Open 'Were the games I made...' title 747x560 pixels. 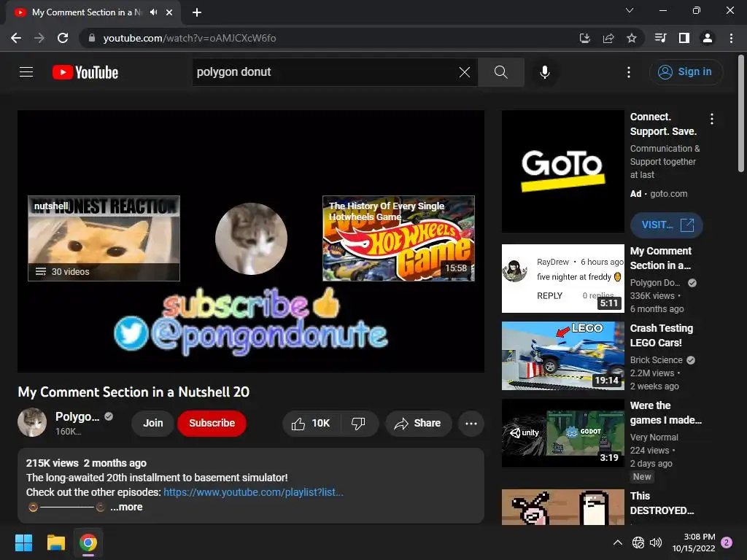[x=665, y=413]
